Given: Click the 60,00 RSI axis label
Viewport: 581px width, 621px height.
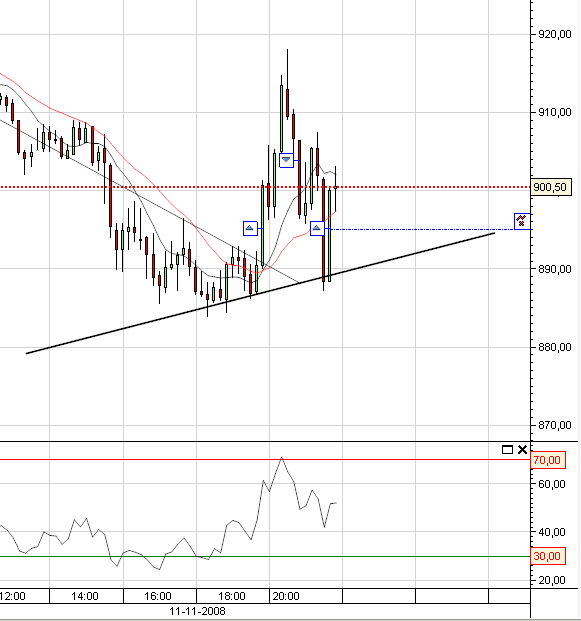Looking at the screenshot, I should [x=552, y=484].
